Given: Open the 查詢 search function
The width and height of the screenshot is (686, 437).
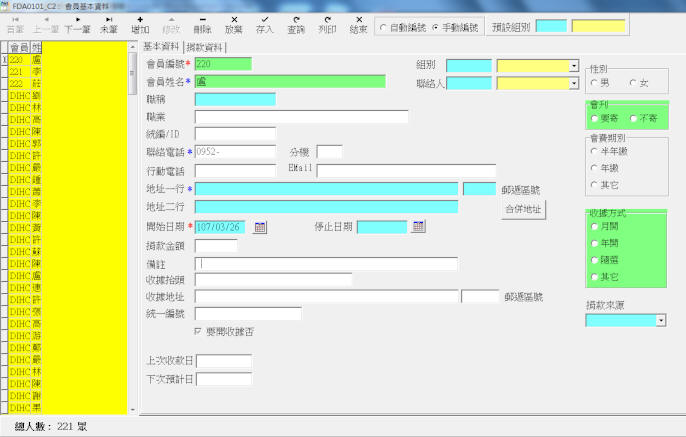Looking at the screenshot, I should [x=296, y=24].
